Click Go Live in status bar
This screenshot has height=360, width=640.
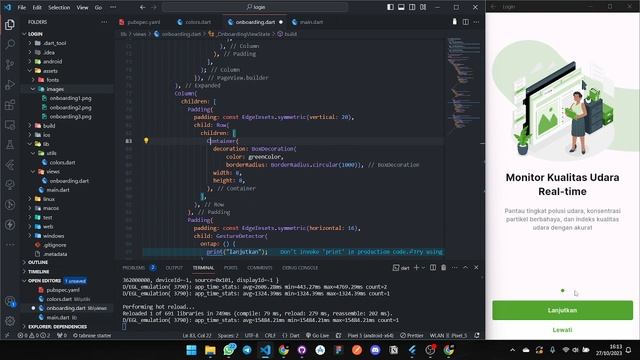tap(318, 336)
